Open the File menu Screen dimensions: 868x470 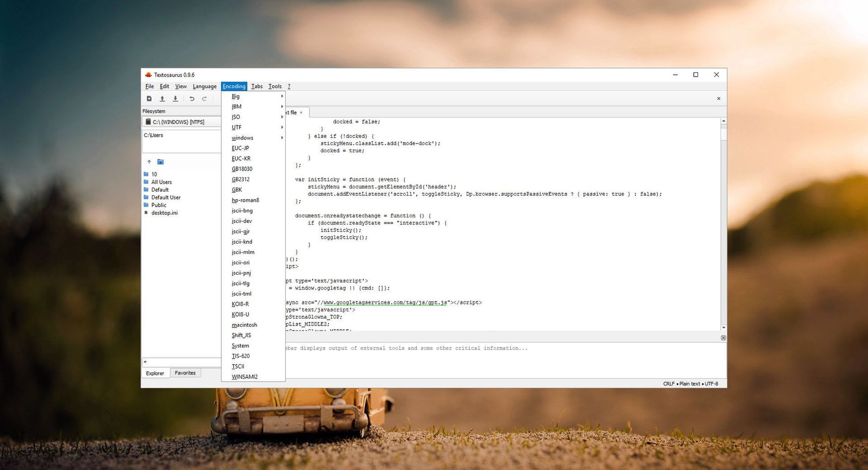click(x=149, y=86)
